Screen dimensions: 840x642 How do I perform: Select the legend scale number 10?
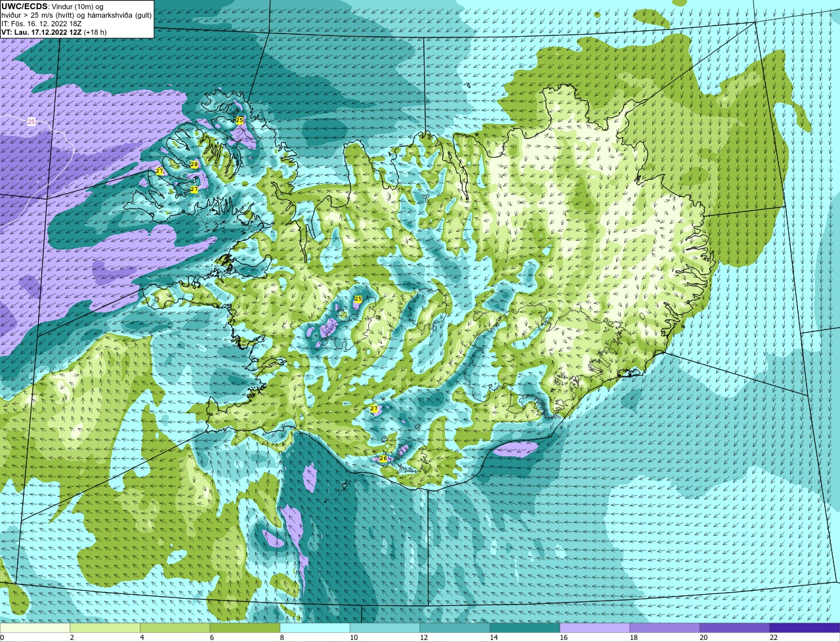(354, 637)
